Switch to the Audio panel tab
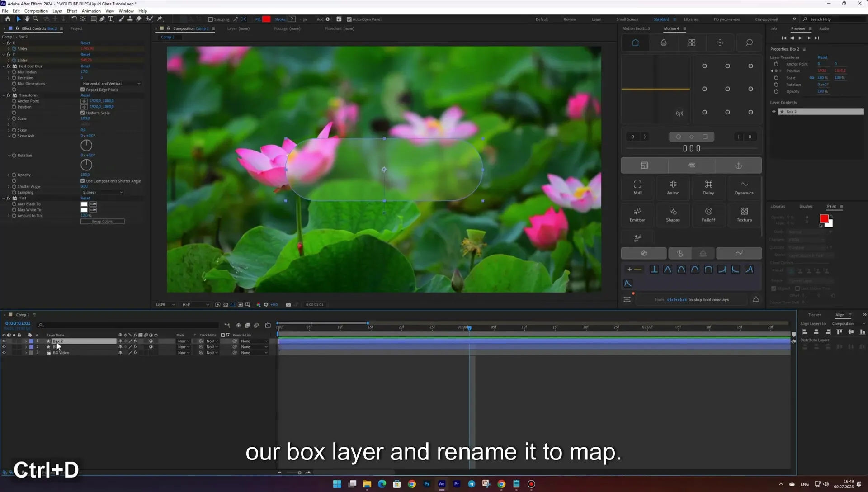The height and width of the screenshot is (492, 868). coord(824,28)
